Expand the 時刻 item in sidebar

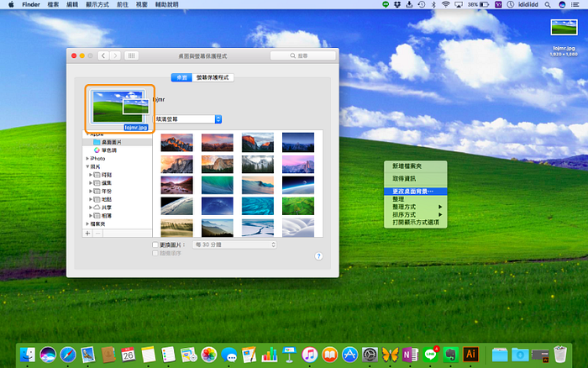91,175
